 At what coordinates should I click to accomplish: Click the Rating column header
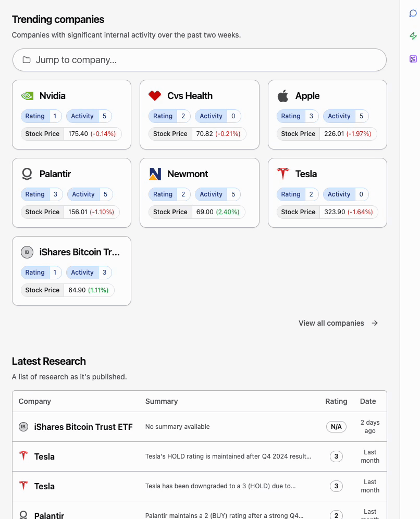pos(336,402)
